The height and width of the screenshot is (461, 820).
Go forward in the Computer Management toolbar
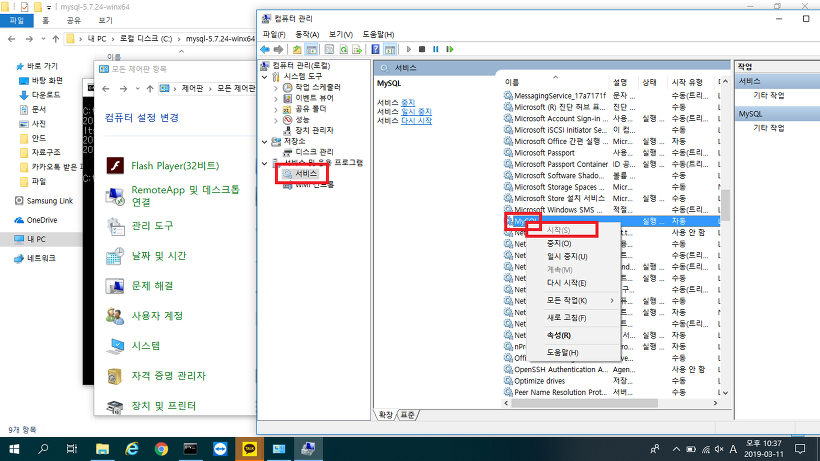[x=278, y=49]
